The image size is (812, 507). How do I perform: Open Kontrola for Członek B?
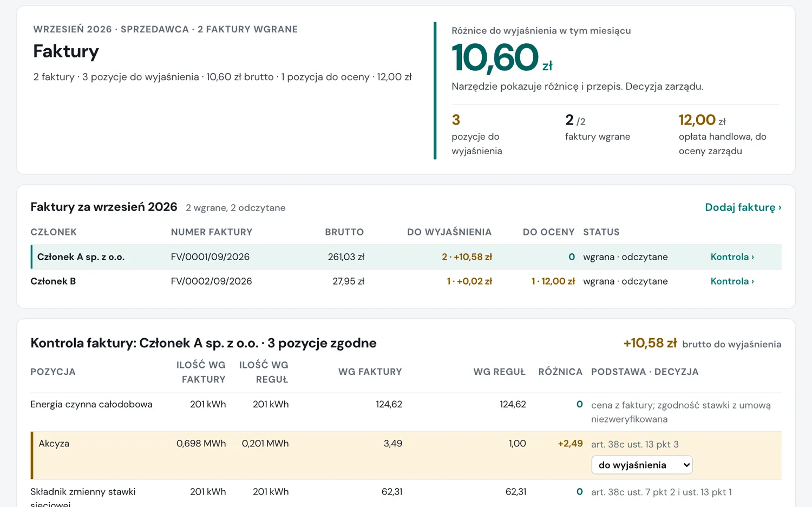[x=732, y=281]
